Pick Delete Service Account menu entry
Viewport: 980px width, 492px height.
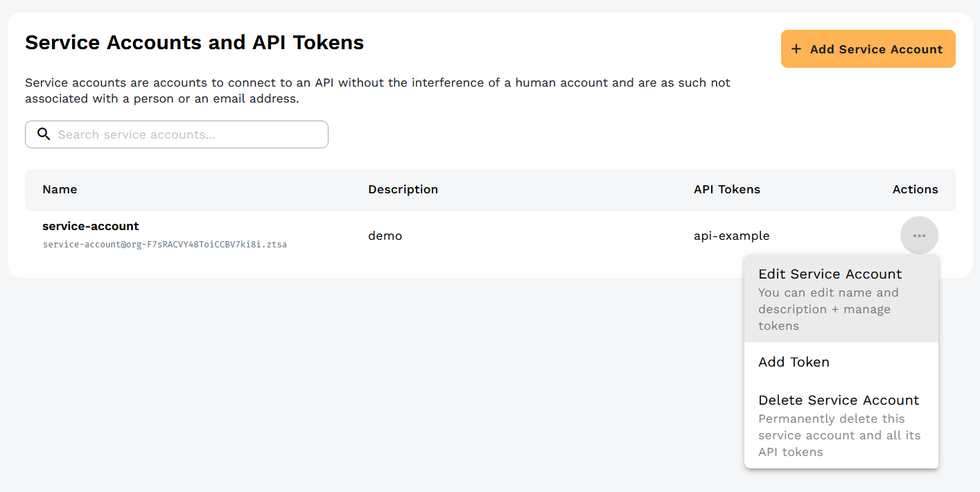pyautogui.click(x=839, y=401)
